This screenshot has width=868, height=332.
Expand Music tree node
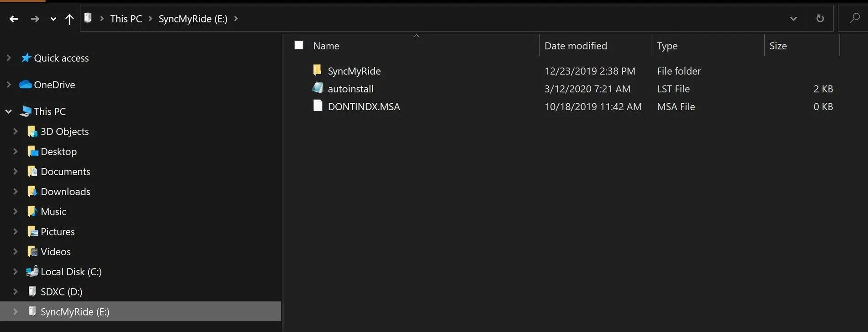click(x=15, y=212)
